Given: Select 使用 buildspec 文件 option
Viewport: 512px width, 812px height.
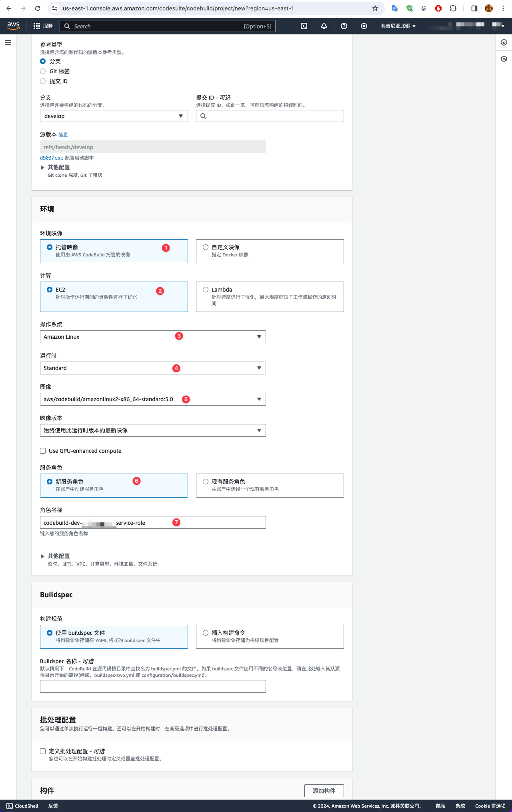Looking at the screenshot, I should coord(114,637).
